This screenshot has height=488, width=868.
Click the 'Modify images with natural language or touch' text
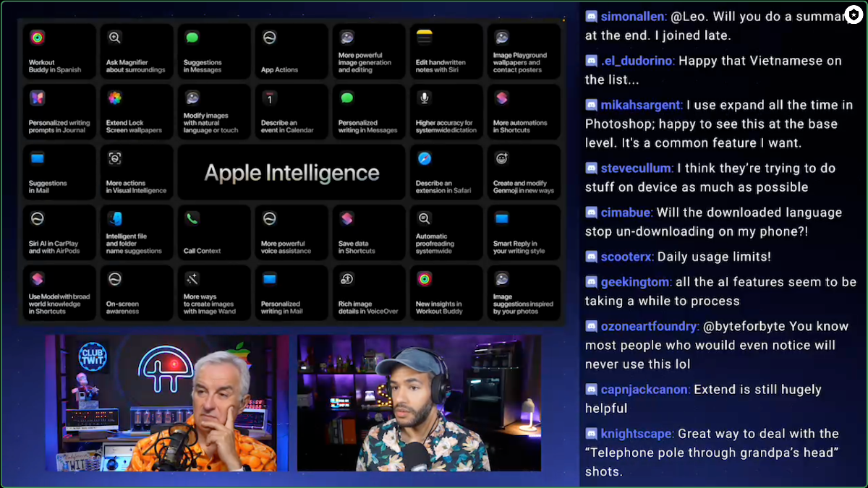(210, 123)
